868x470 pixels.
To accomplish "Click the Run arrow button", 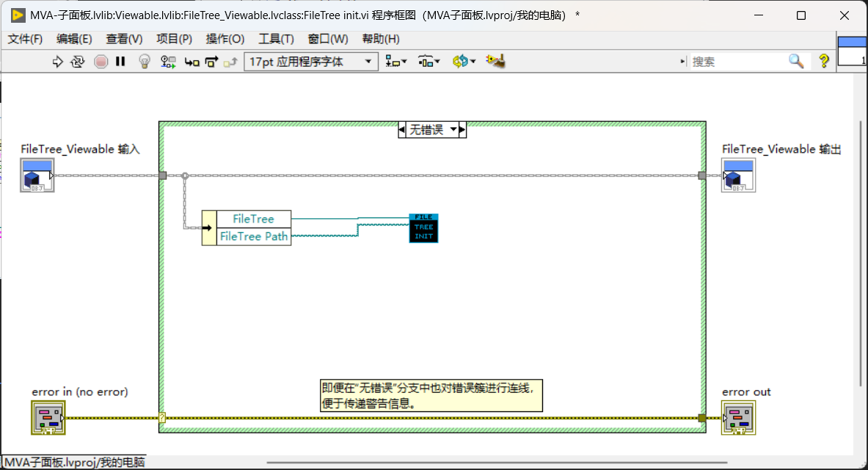I will click(x=57, y=62).
